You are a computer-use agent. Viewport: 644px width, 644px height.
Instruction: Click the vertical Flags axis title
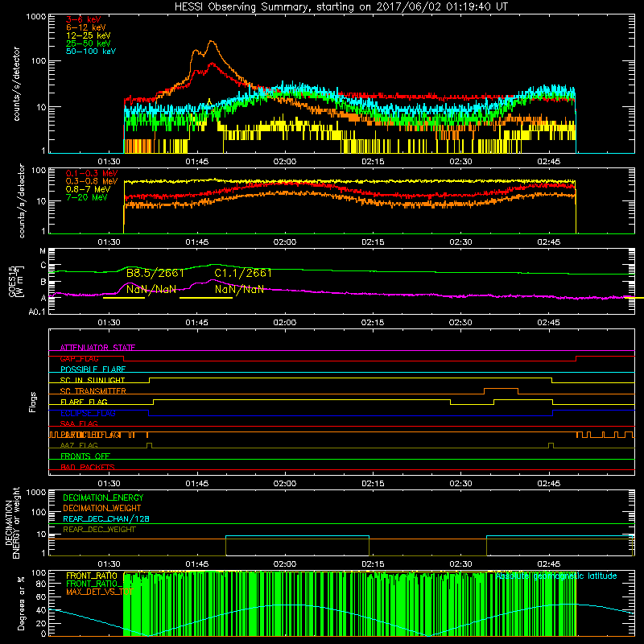33,402
